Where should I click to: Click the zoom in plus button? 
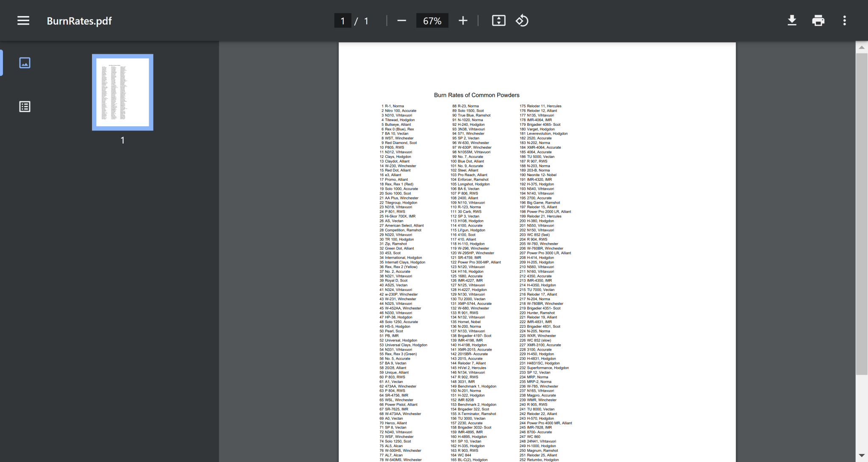pyautogui.click(x=463, y=21)
